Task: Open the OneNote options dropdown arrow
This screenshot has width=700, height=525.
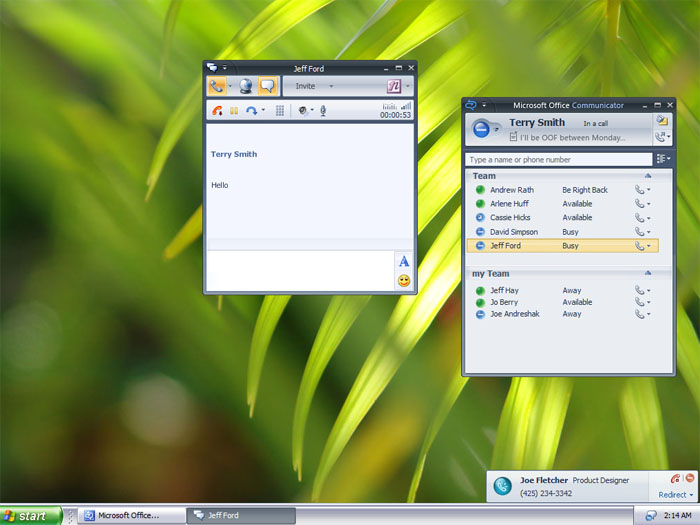Action: [x=408, y=86]
